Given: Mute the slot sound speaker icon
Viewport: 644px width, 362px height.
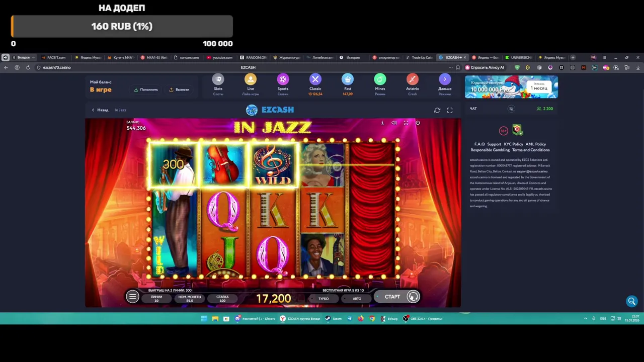Looking at the screenshot, I should point(394,123).
